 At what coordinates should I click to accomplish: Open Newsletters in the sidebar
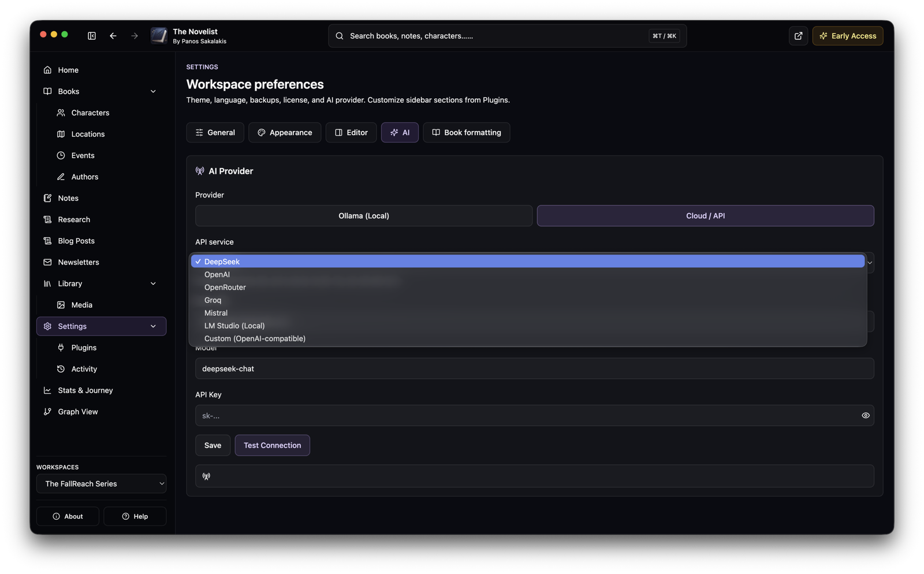coord(101,262)
